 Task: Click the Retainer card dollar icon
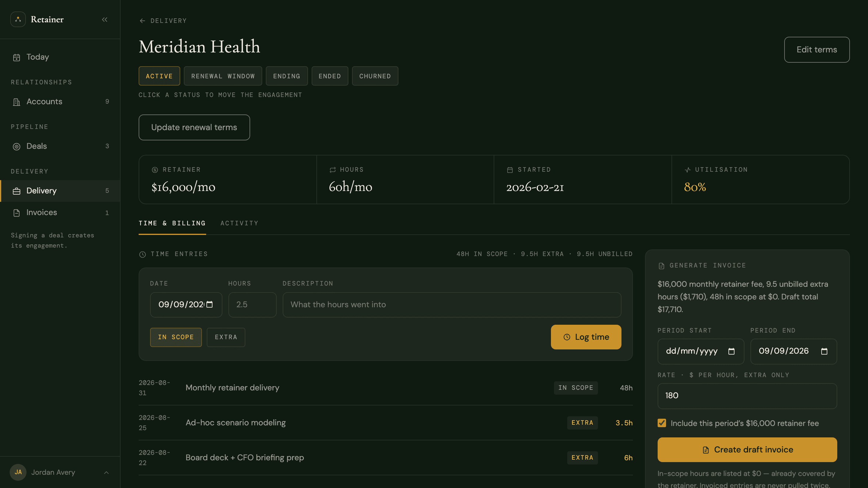point(155,170)
